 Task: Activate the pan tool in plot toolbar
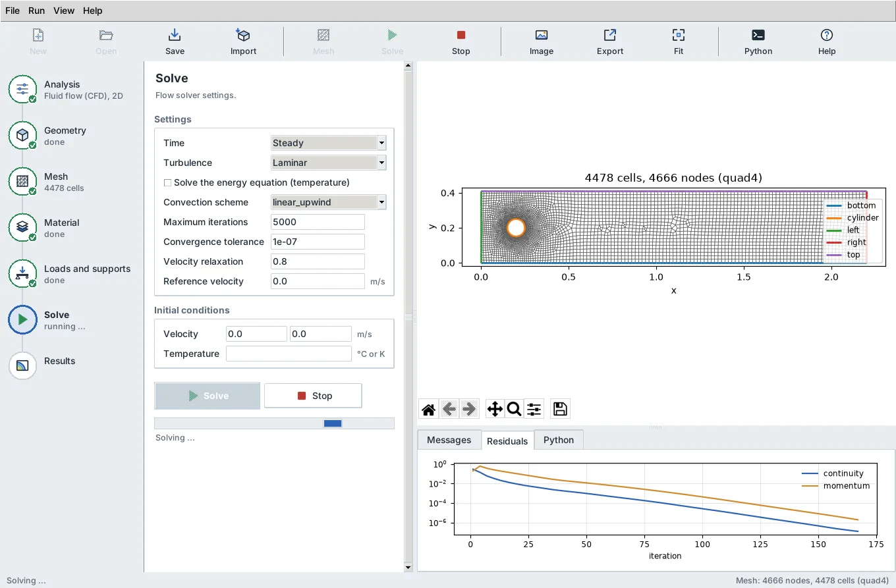pos(495,409)
